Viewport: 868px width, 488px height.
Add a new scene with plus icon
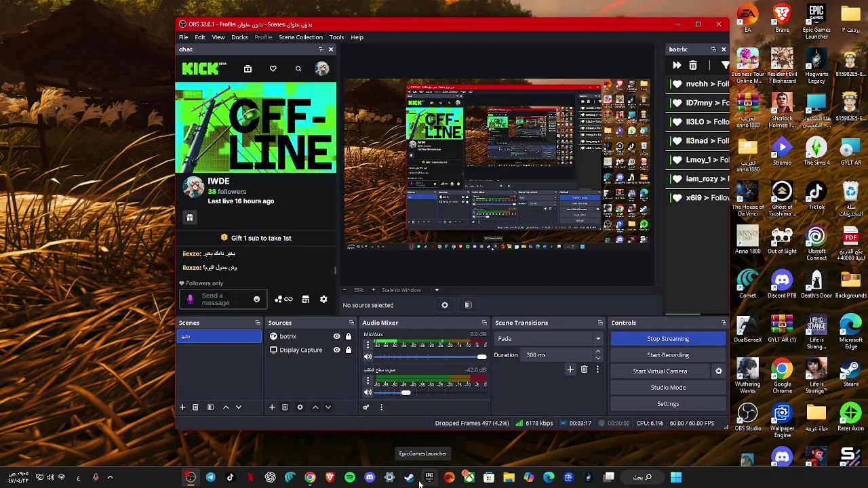[x=182, y=407]
